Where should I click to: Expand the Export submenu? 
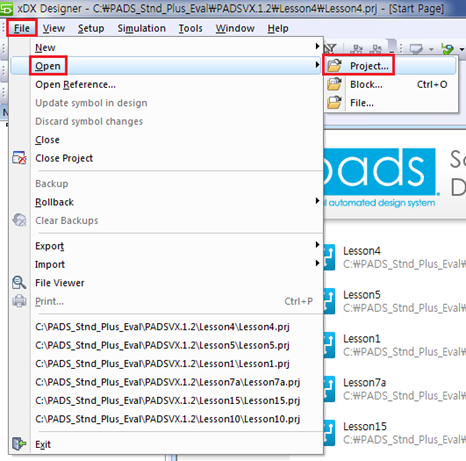(x=317, y=245)
